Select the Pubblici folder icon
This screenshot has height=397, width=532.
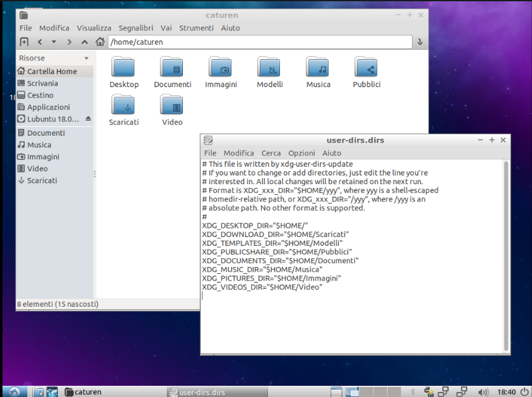(366, 67)
